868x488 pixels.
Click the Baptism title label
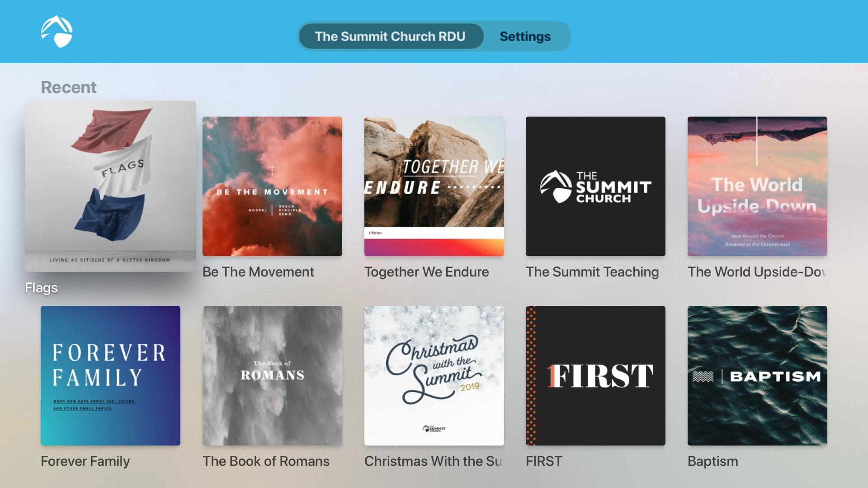click(712, 461)
